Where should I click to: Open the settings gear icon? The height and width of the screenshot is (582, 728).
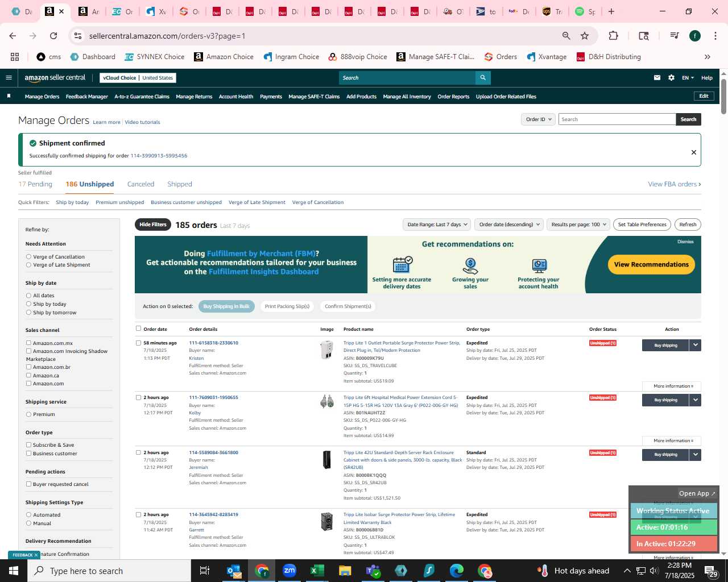point(671,78)
